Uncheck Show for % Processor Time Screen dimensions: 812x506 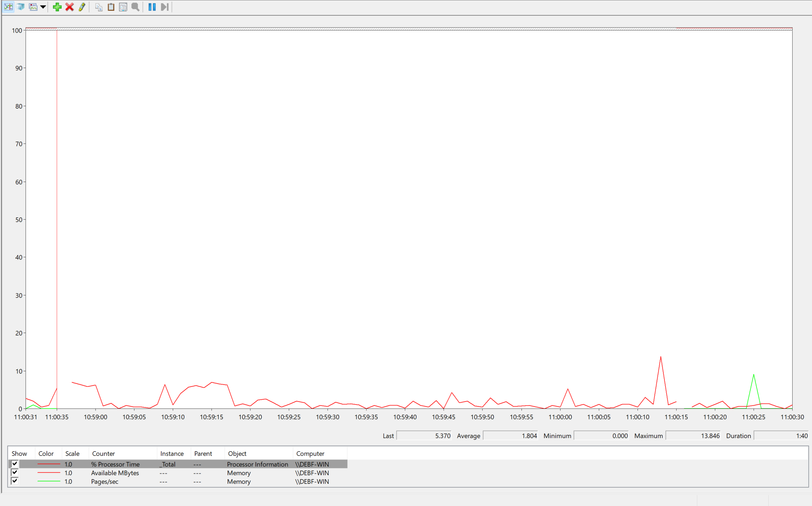coord(15,464)
